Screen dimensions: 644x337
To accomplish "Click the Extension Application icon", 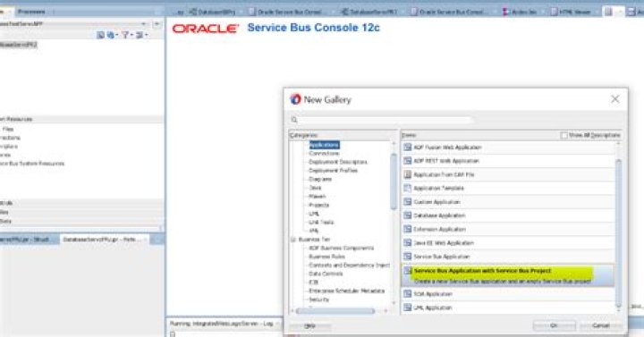I will (408, 229).
